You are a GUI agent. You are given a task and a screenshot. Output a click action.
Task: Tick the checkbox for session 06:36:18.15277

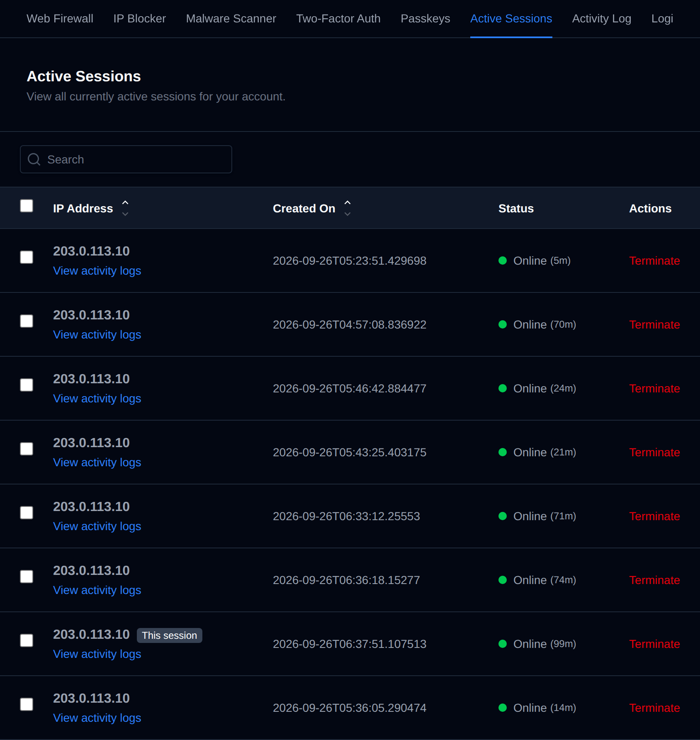click(27, 577)
